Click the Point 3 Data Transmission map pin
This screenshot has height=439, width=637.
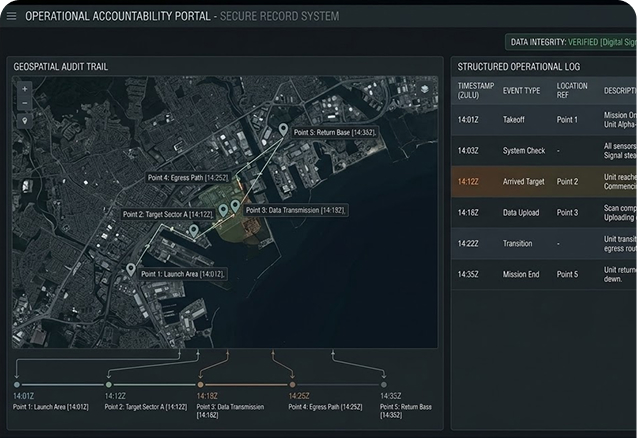click(235, 206)
